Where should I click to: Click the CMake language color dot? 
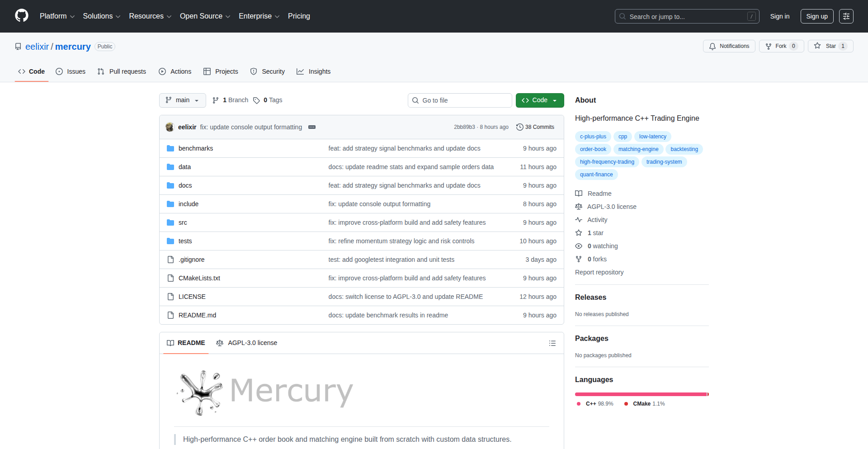point(626,404)
